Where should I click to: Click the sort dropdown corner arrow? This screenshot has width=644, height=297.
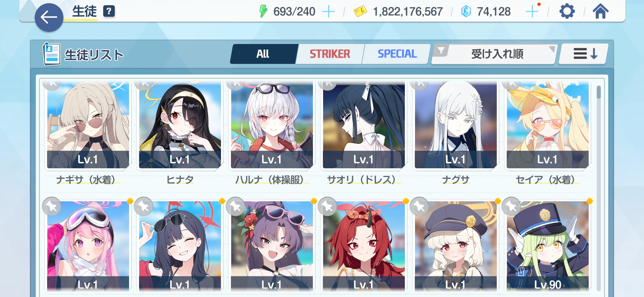click(552, 49)
